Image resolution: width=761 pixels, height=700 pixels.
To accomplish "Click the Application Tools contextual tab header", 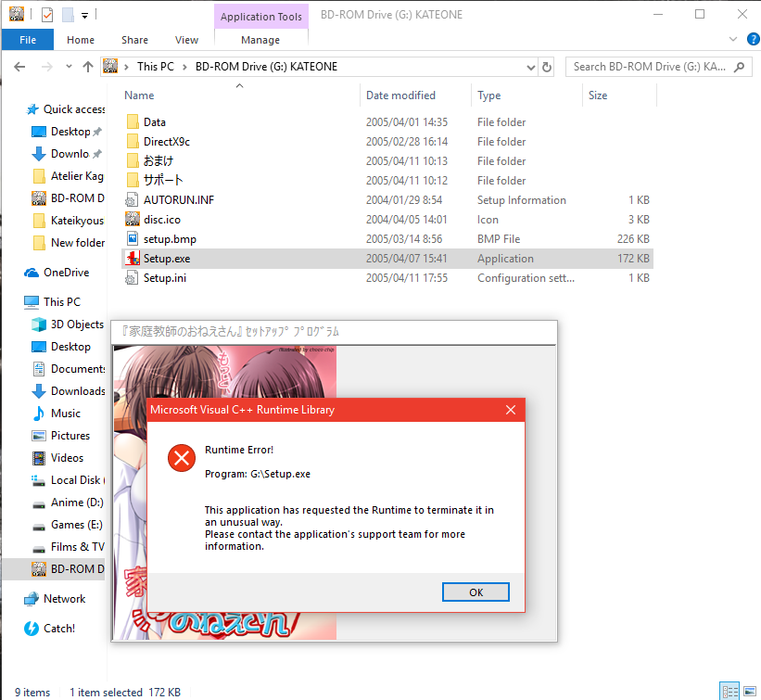I will coord(261,17).
